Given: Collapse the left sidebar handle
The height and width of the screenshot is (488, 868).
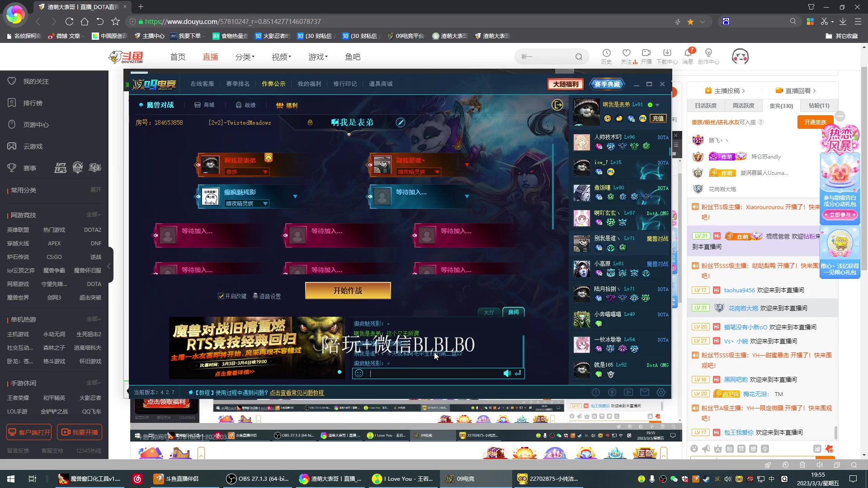Looking at the screenshot, I should pos(108,266).
